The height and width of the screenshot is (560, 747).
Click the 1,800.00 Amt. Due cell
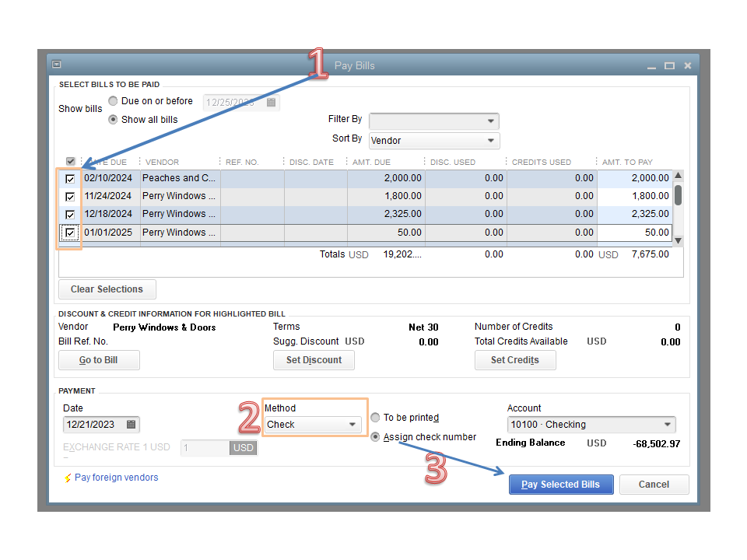(387, 196)
